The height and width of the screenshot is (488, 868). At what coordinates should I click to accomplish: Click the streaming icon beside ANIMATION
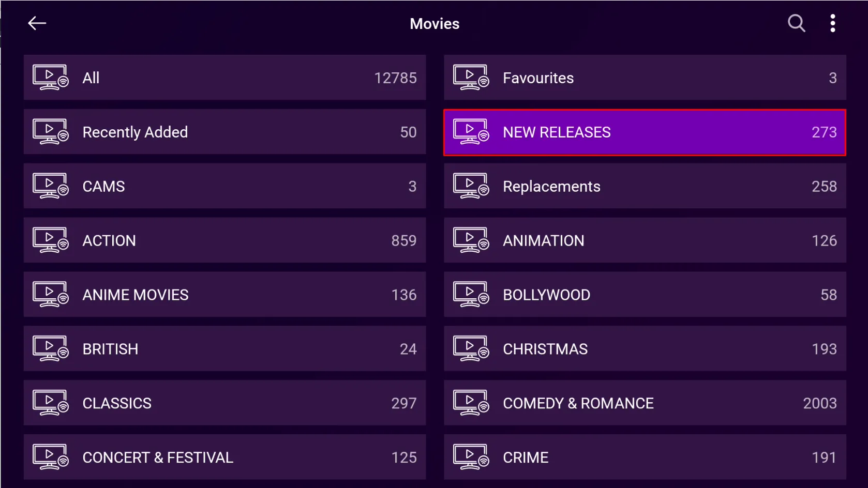point(471,240)
